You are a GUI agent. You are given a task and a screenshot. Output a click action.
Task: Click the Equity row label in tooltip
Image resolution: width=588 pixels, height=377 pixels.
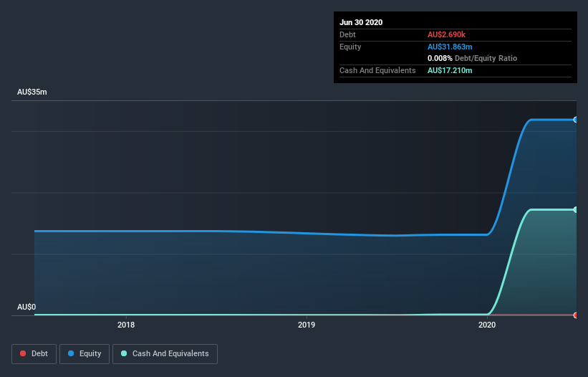tap(350, 47)
